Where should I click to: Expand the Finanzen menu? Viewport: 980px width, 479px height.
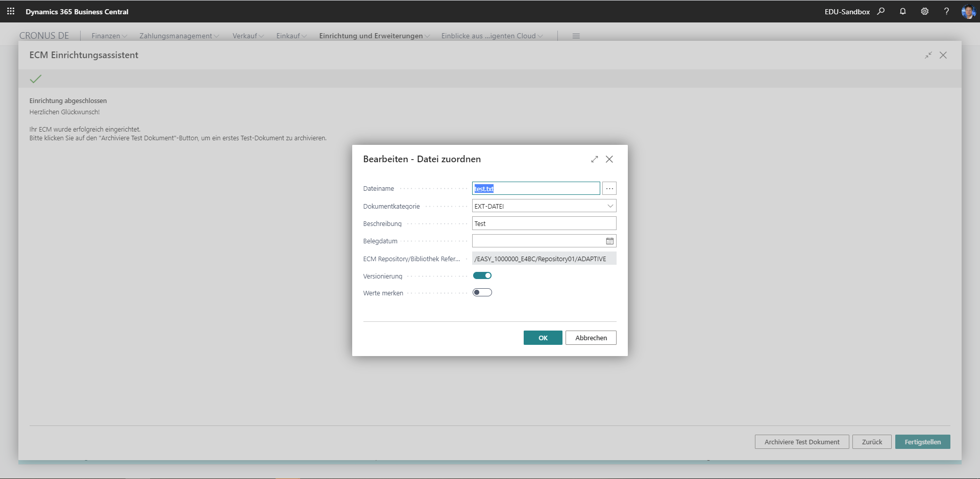coord(109,36)
